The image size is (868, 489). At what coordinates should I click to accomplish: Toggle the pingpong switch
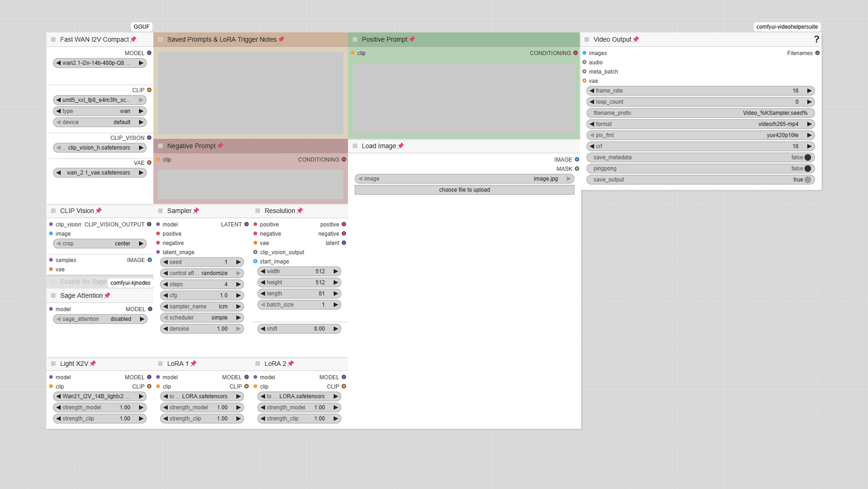pos(808,169)
